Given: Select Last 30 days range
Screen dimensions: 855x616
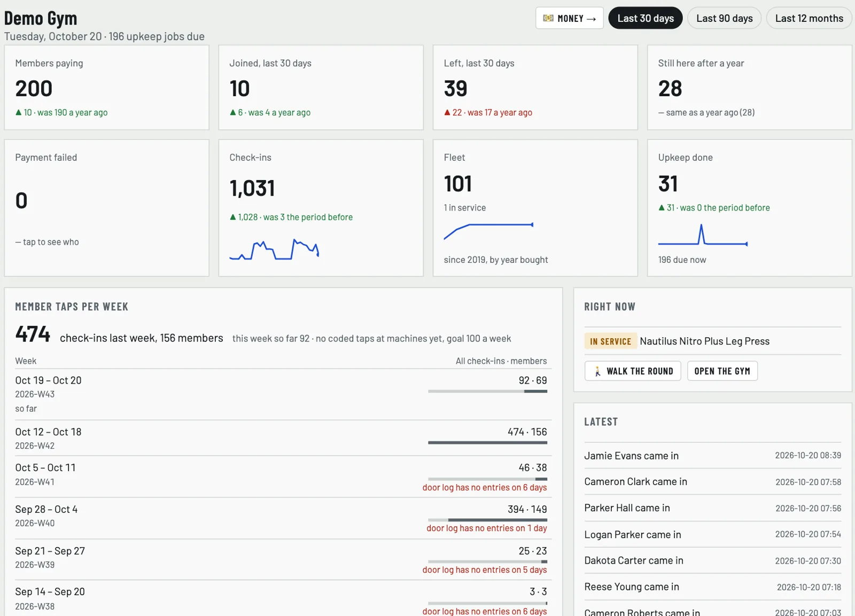Looking at the screenshot, I should (646, 18).
